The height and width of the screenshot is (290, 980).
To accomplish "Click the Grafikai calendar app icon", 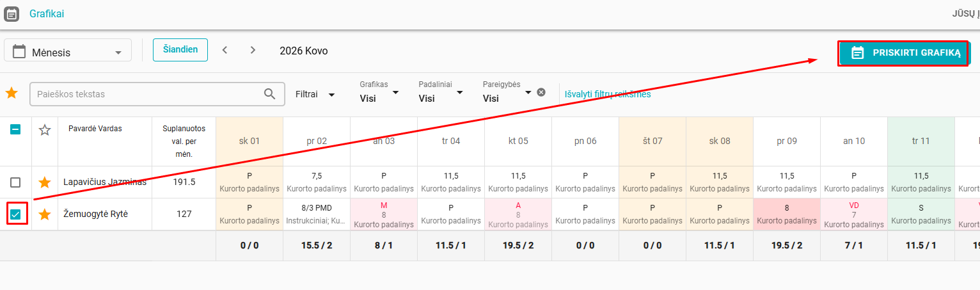I will coord(12,13).
